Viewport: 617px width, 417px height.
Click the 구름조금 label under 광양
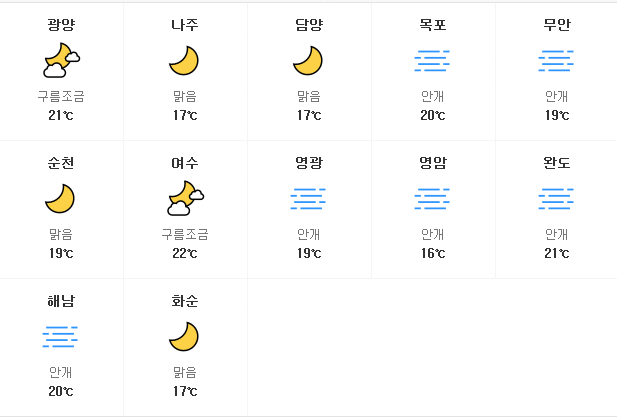[61, 96]
